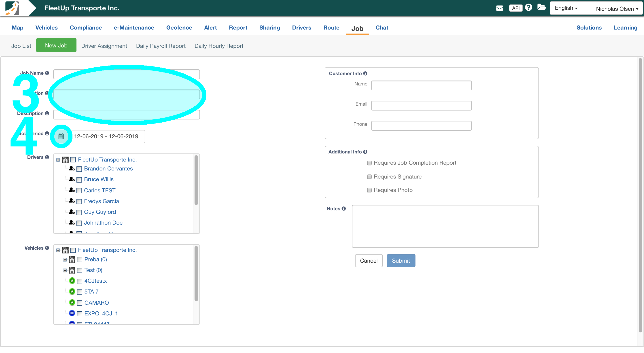Focus the Customer Name input field
This screenshot has height=353, width=644.
point(421,85)
